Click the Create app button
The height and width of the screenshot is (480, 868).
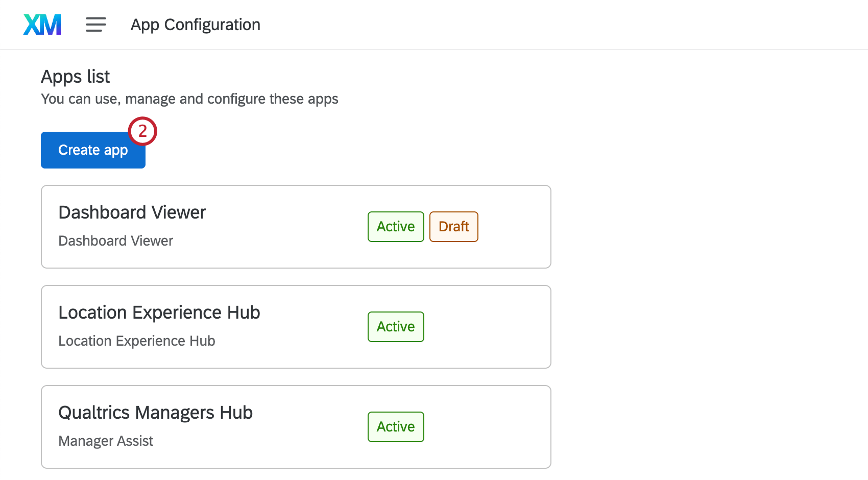[x=92, y=150]
